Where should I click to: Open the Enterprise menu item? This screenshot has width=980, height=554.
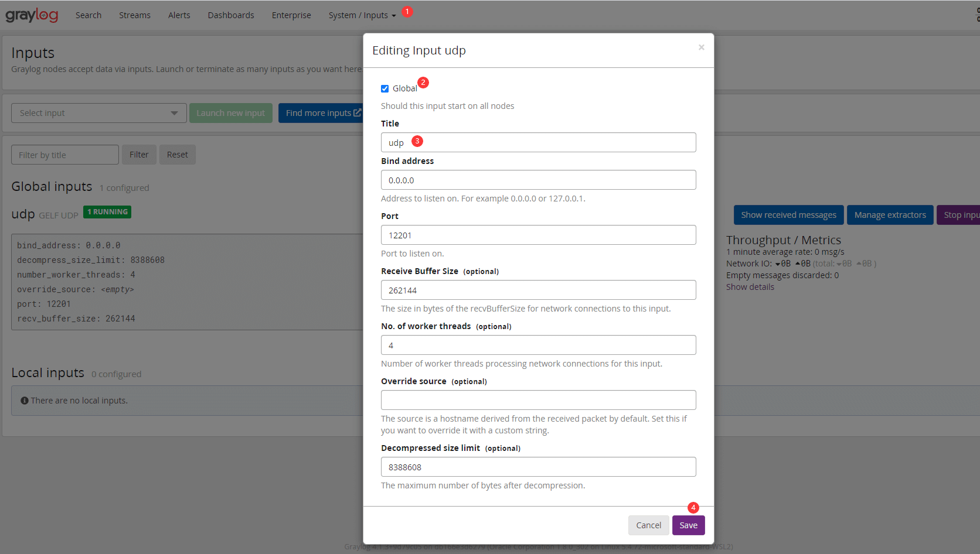coord(291,15)
